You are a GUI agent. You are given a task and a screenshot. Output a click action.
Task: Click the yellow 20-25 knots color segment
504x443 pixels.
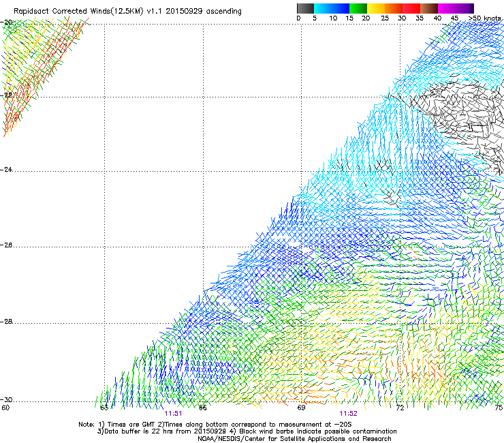click(376, 8)
